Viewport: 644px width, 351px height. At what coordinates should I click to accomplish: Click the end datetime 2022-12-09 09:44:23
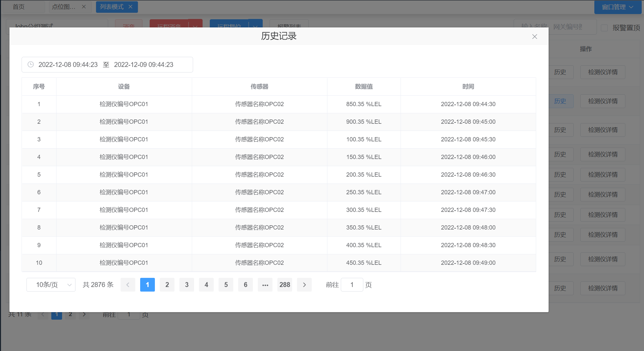(143, 65)
